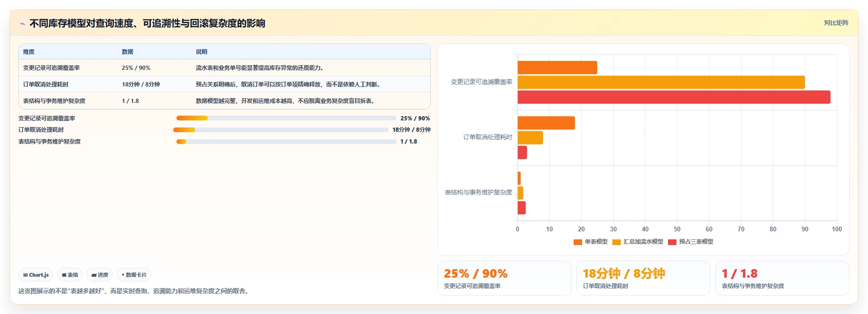Click the 变更记录可追溯覆盖率 progress bar
The width and height of the screenshot is (868, 314).
click(286, 118)
